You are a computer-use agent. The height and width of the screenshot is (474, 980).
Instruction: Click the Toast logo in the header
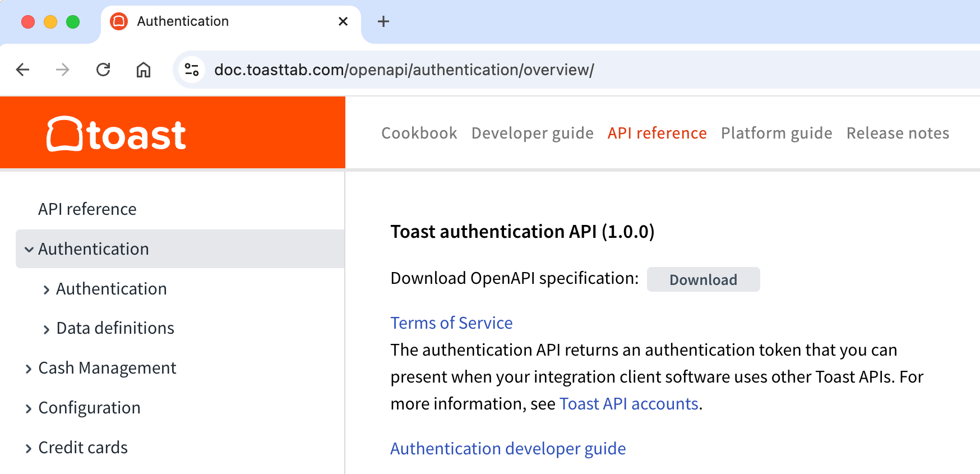pos(116,134)
